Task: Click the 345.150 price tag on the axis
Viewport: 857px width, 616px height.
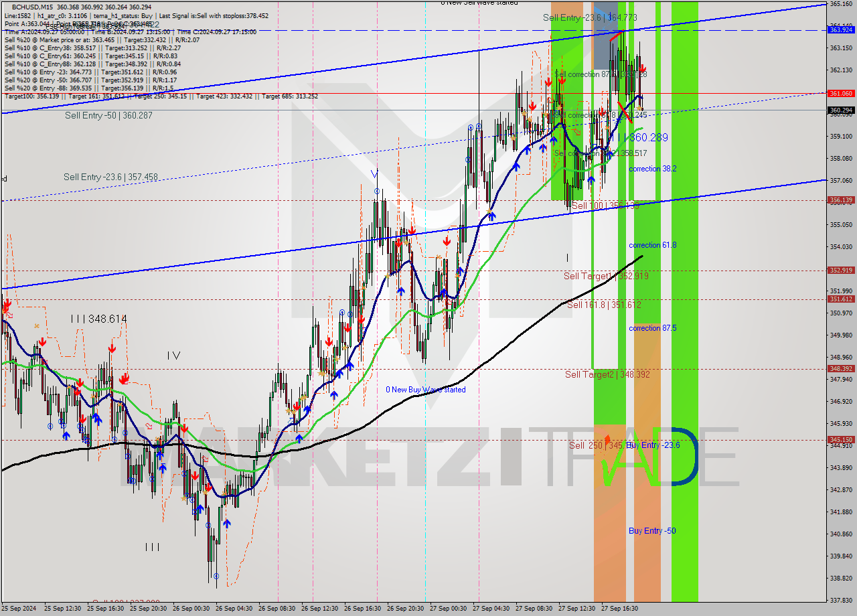Action: click(841, 439)
